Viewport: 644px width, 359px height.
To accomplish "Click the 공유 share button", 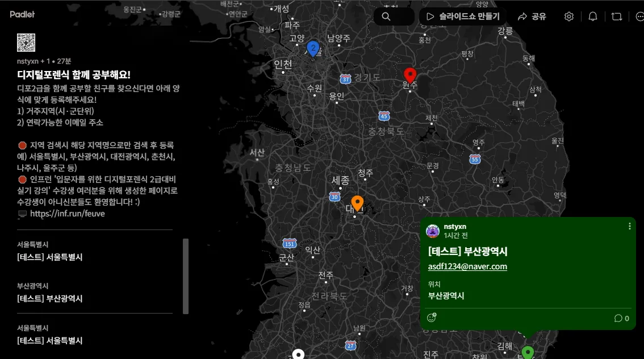I will click(532, 16).
